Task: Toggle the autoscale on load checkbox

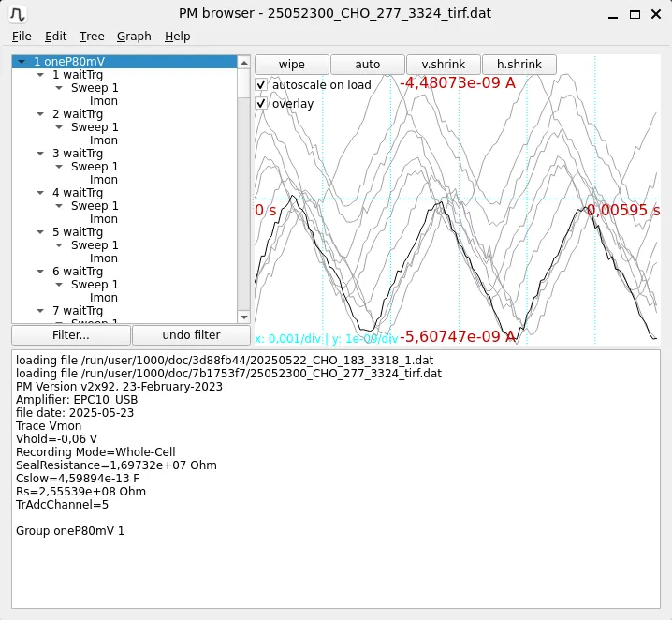Action: point(261,84)
